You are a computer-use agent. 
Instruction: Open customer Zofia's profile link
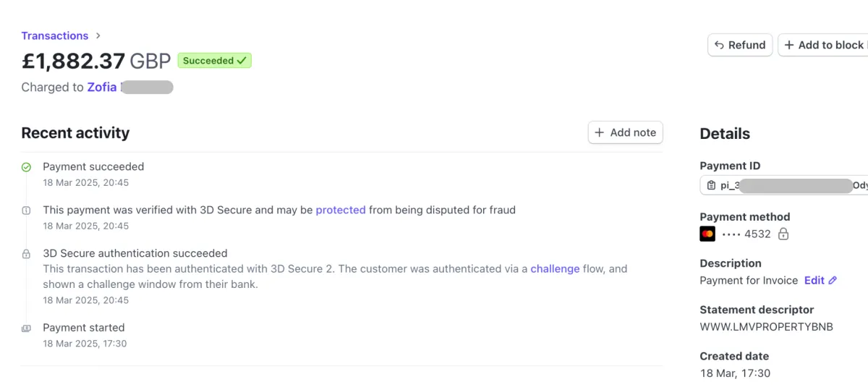[102, 87]
